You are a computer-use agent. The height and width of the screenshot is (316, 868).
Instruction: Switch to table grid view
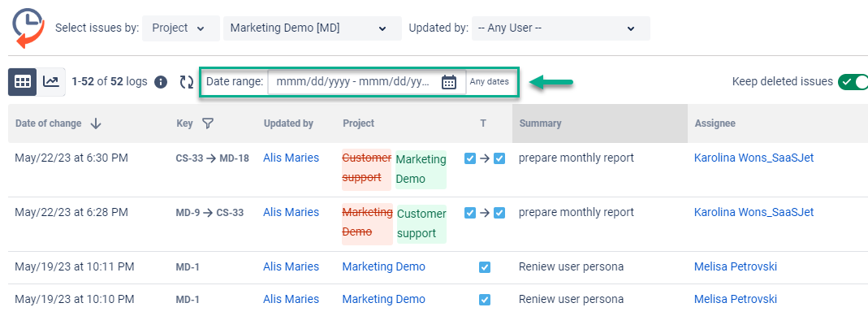(23, 82)
